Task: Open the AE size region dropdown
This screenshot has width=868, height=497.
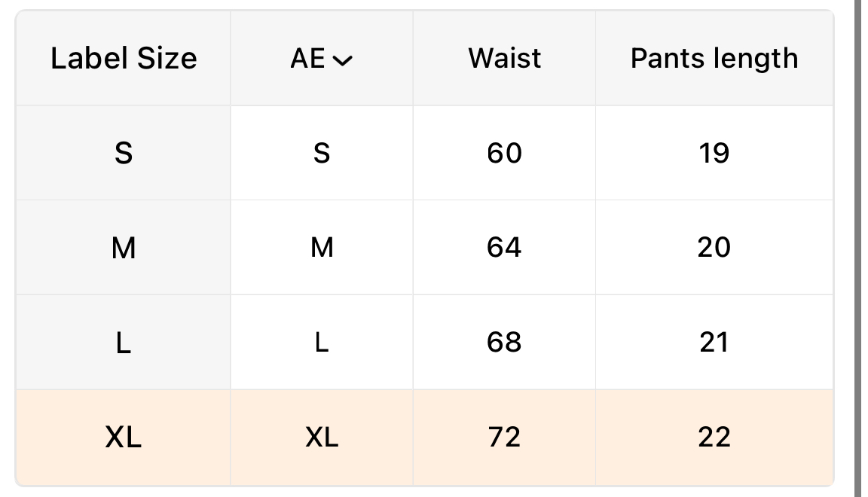Action: [x=321, y=59]
